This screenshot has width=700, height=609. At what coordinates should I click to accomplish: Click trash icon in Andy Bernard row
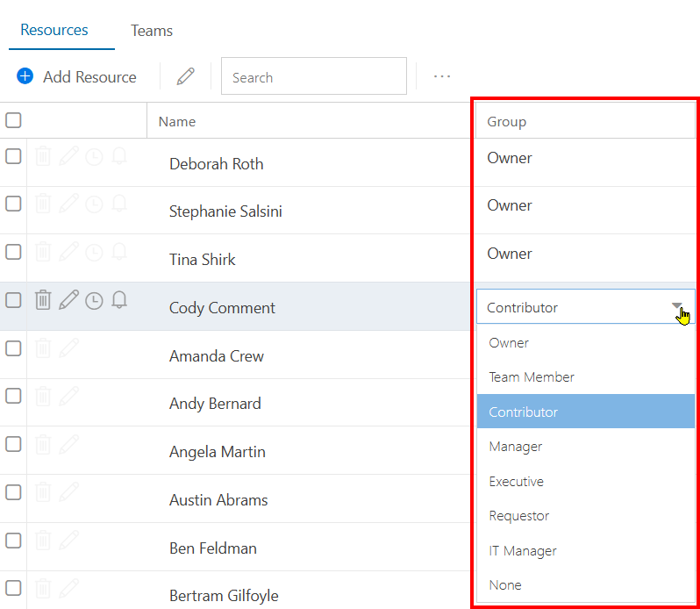click(43, 396)
